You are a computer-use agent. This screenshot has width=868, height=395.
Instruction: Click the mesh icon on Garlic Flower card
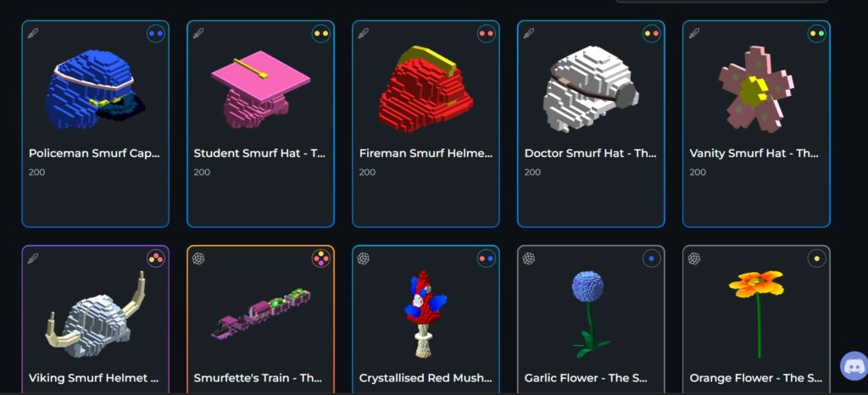529,259
